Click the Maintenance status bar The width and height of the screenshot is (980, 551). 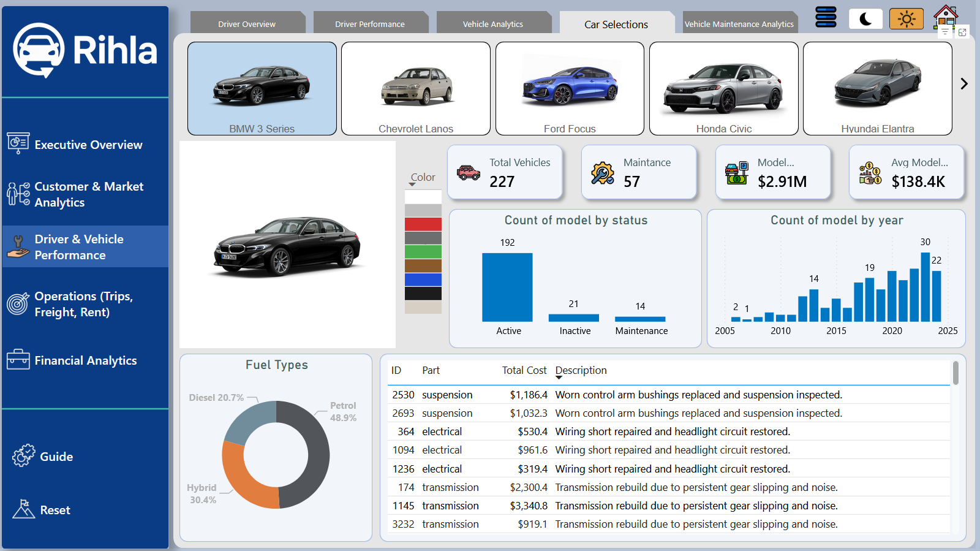click(640, 319)
